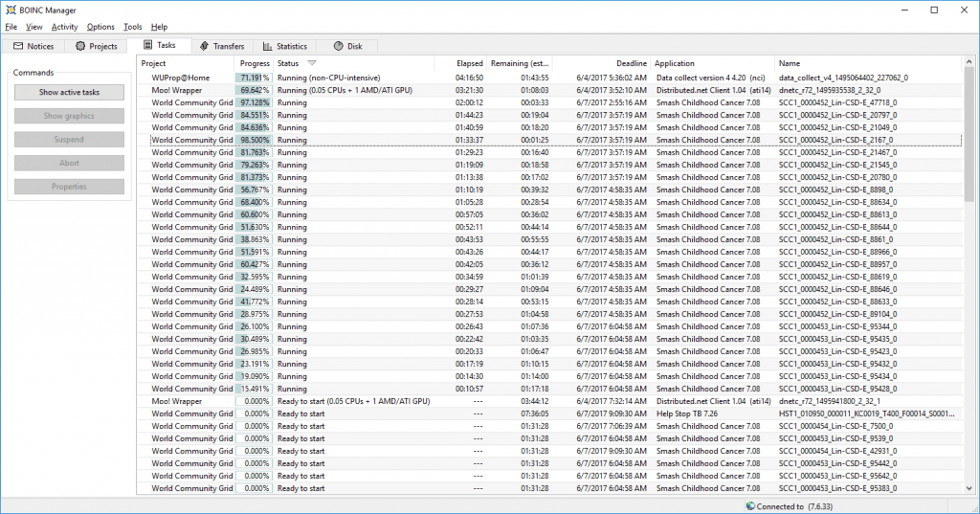Click the Disk tab pie icon
980x514 pixels.
pos(338,46)
